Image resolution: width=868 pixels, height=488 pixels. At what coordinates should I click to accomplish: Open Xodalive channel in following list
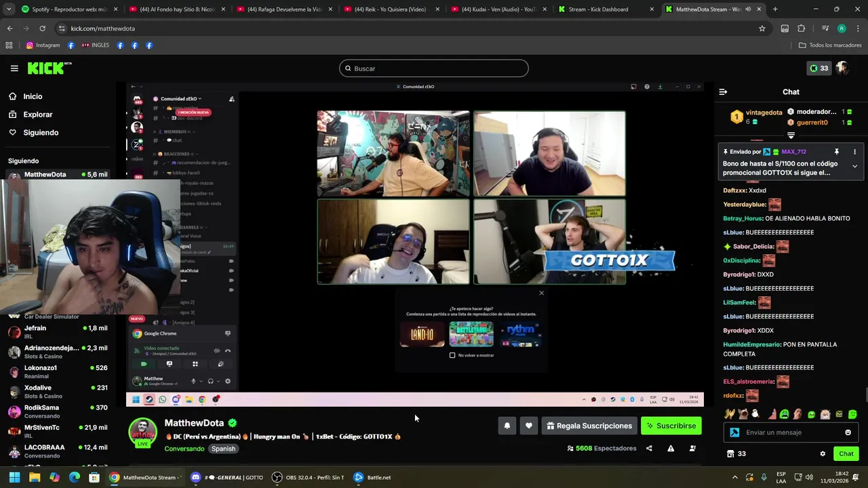tap(58, 392)
